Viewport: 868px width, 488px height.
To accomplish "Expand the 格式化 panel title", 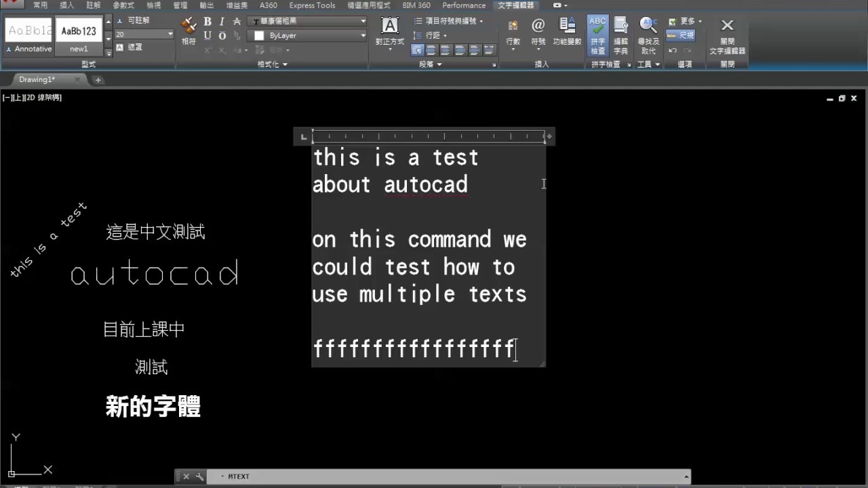I will pyautogui.click(x=273, y=64).
